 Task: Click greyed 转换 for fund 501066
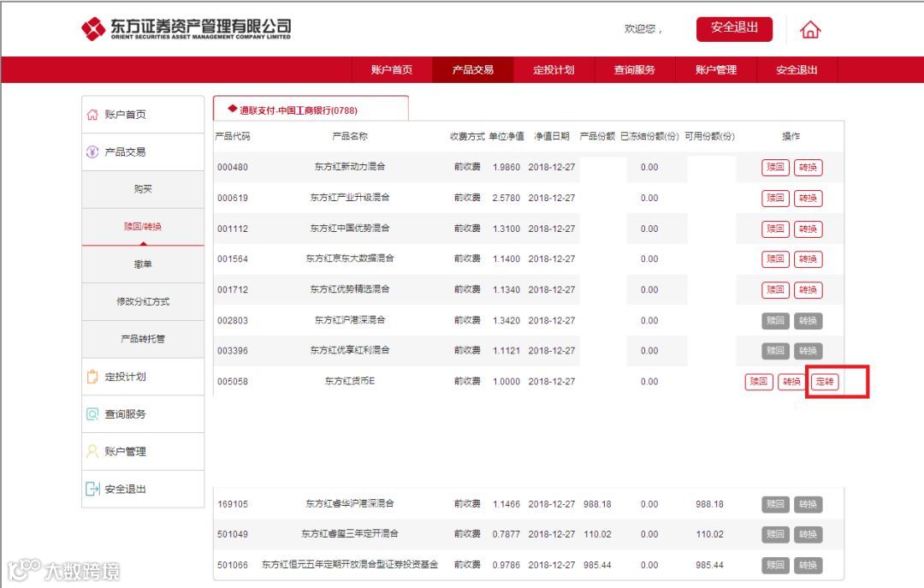[x=808, y=565]
